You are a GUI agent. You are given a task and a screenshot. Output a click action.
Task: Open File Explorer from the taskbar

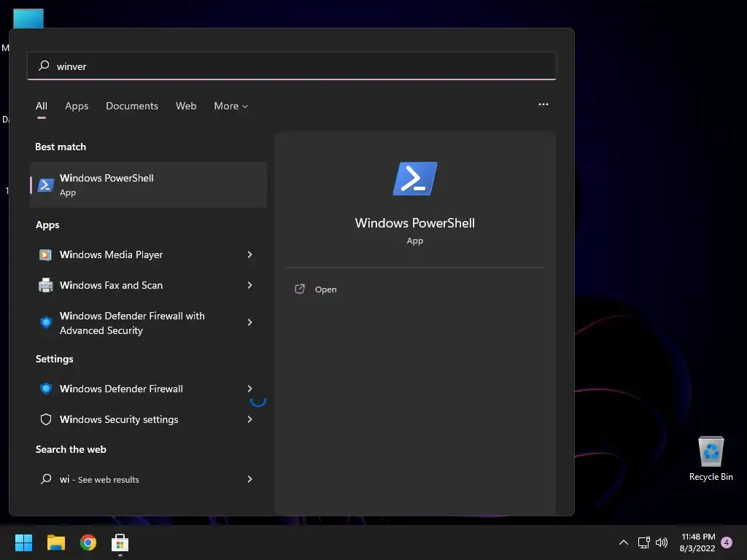55,542
